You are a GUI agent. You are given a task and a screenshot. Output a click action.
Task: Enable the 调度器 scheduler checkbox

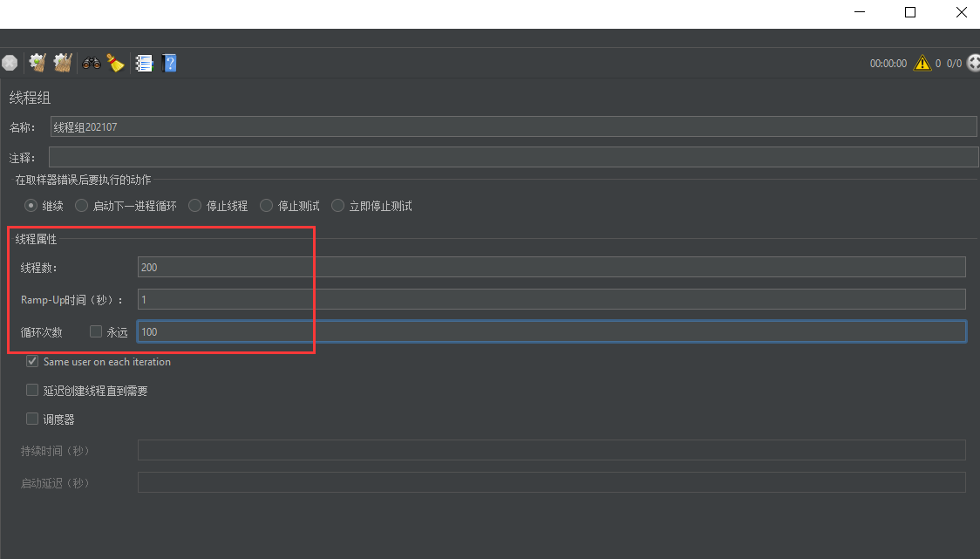pyautogui.click(x=32, y=419)
